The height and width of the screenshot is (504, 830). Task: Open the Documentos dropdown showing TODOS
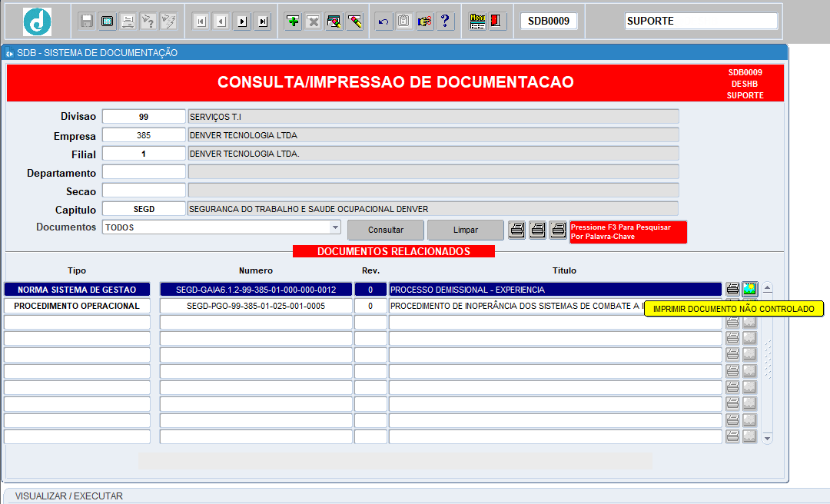pos(335,227)
